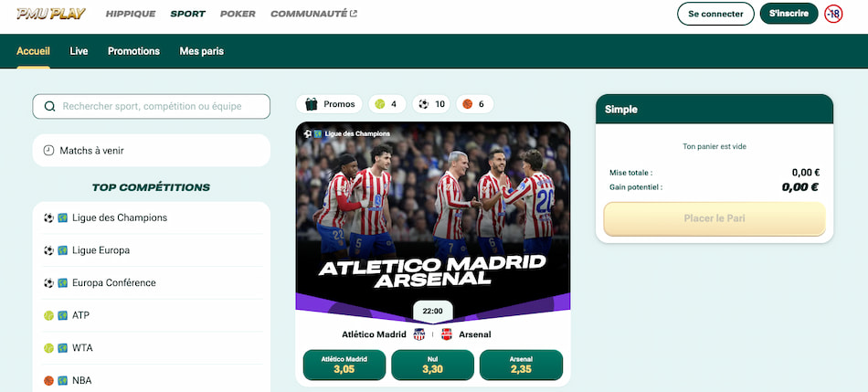
Task: Click the Top Compétitions heading
Action: coord(151,187)
